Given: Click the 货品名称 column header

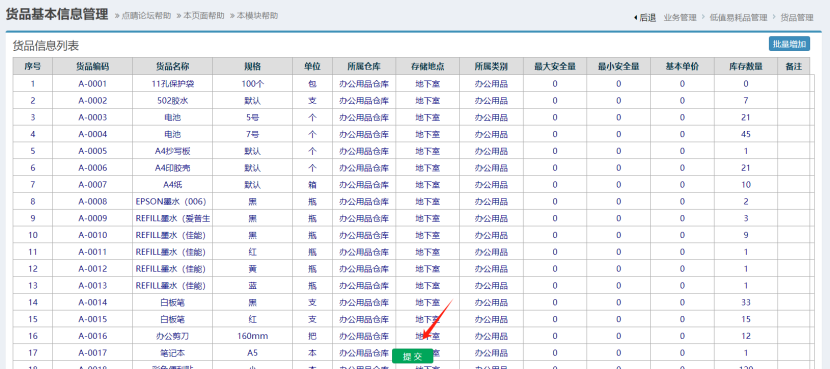Looking at the screenshot, I should pos(173,67).
